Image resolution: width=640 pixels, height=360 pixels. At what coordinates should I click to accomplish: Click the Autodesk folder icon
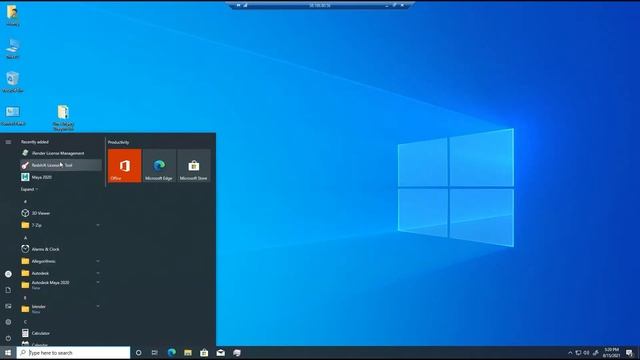click(25, 273)
